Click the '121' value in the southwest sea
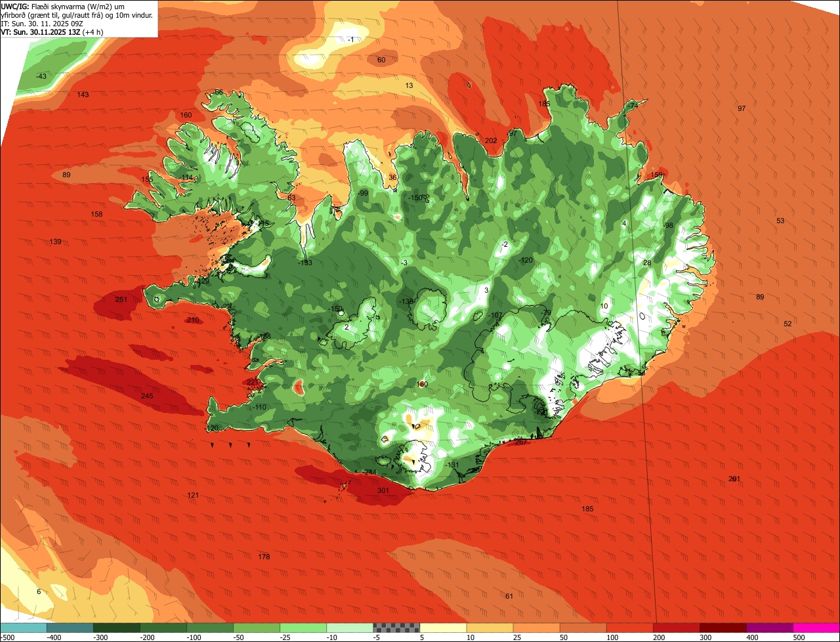The height and width of the screenshot is (642, 840). pos(193,495)
